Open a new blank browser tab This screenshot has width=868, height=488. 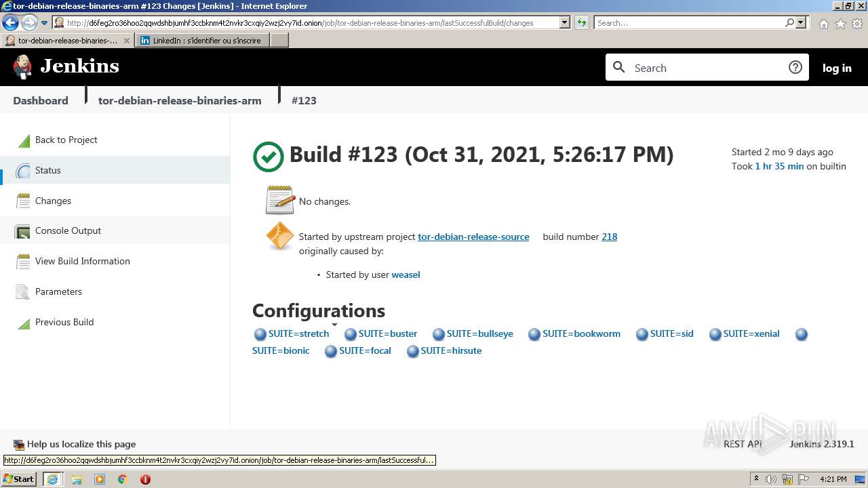[279, 41]
